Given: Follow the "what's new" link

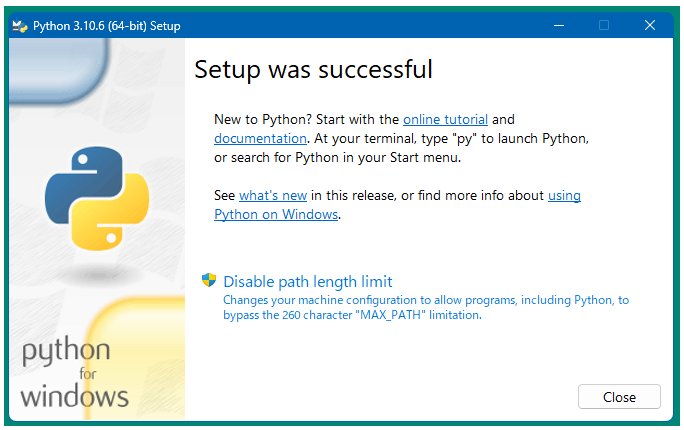Looking at the screenshot, I should (x=272, y=195).
